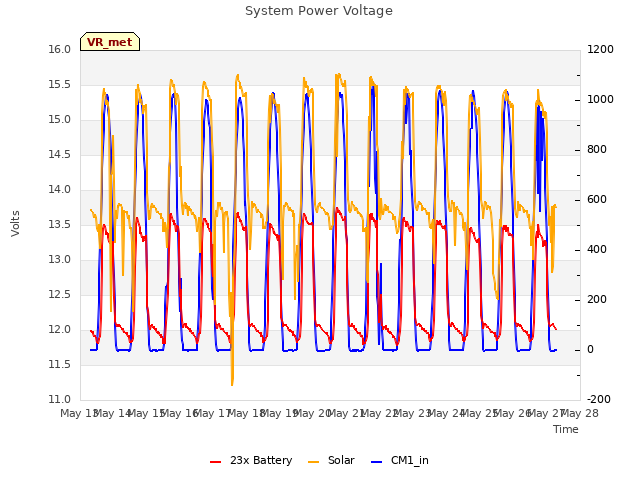Click the Volts y-axis title
This screenshot has width=640, height=480.
16,224
